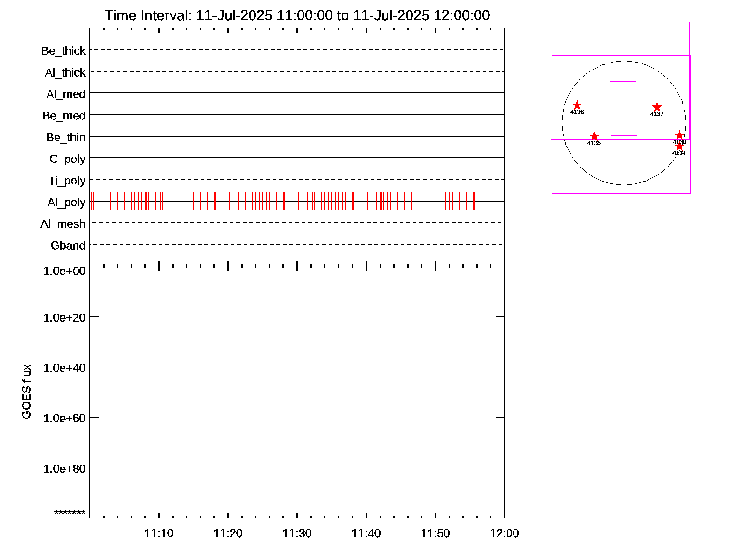Screen dimensions: 747x560
Task: Click the uppermost red star on right limb
Action: click(679, 135)
